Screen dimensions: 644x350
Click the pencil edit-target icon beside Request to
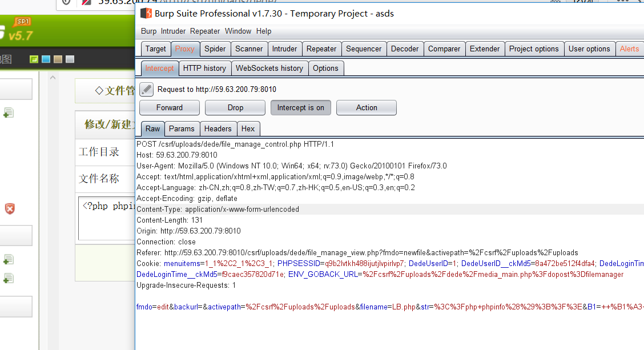pyautogui.click(x=147, y=89)
